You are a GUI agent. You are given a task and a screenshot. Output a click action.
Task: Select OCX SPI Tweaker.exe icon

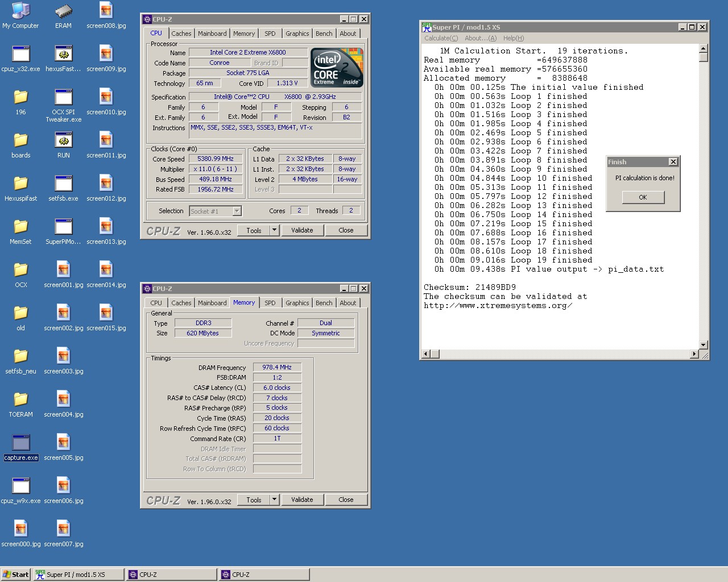(x=63, y=106)
